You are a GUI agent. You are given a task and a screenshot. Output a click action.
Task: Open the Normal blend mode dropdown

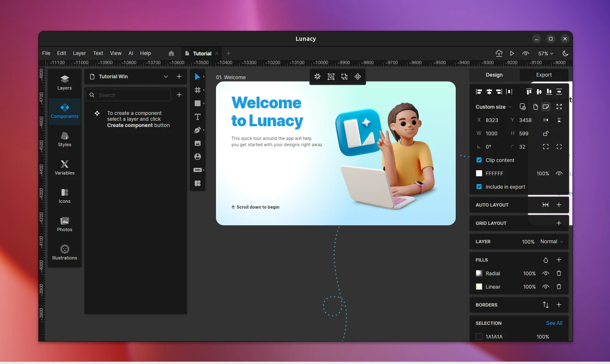pyautogui.click(x=552, y=242)
